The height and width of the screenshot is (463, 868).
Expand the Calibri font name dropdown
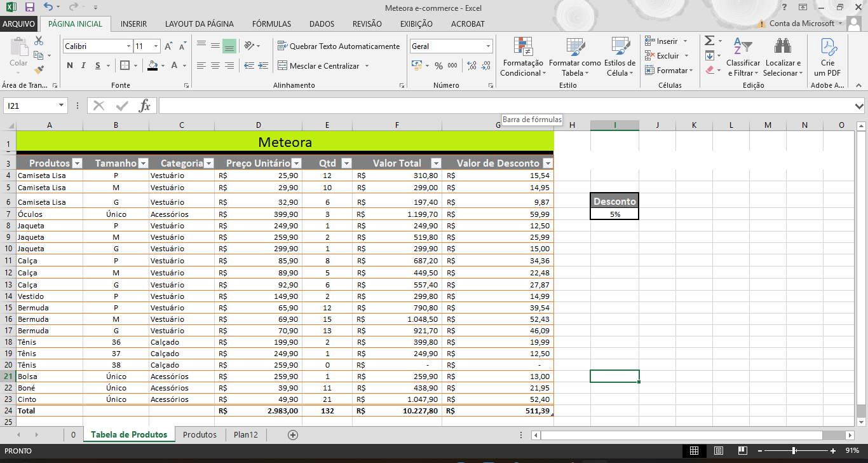(128, 46)
